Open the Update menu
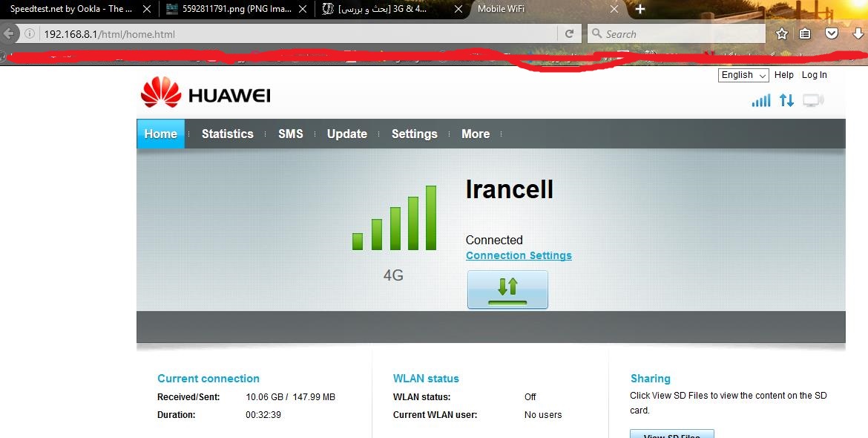This screenshot has width=868, height=438. pyautogui.click(x=347, y=134)
